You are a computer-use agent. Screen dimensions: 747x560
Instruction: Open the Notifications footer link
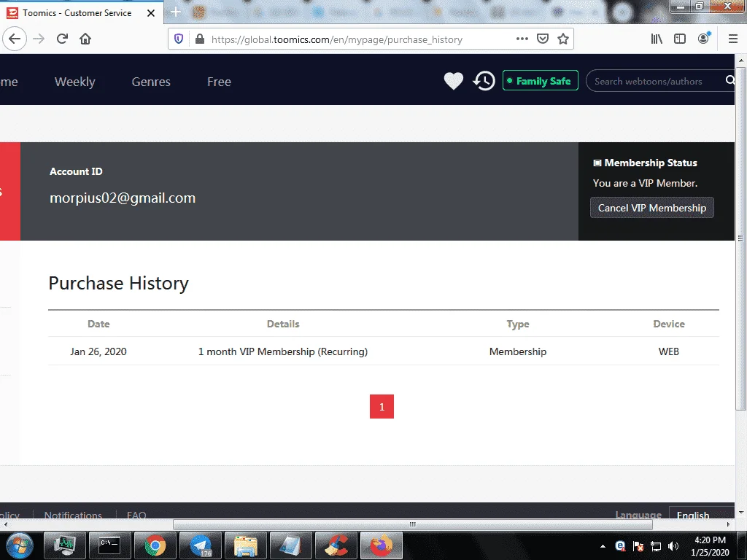pyautogui.click(x=73, y=516)
